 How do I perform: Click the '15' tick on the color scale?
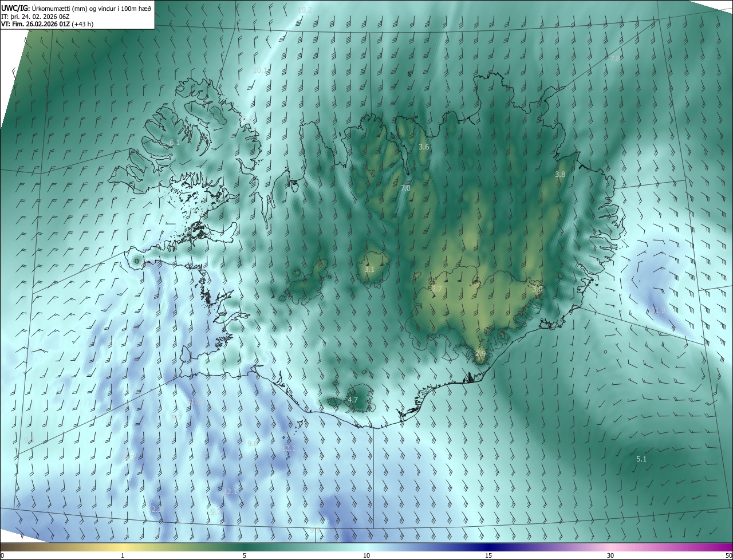(488, 556)
